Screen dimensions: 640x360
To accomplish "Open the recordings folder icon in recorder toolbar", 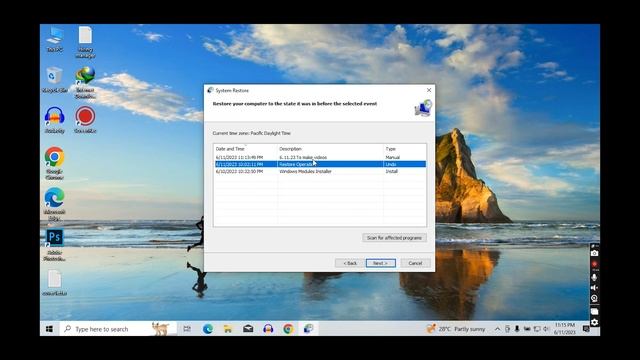I will pos(594,312).
